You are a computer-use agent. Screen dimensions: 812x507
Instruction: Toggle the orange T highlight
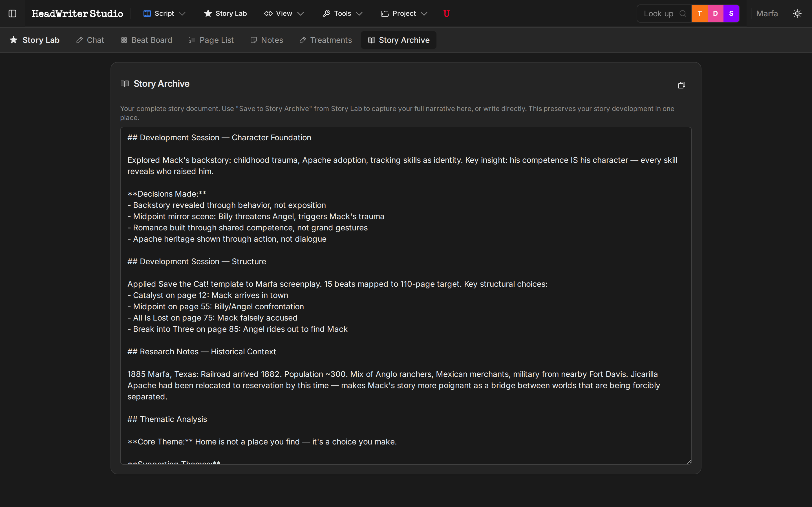pyautogui.click(x=700, y=14)
